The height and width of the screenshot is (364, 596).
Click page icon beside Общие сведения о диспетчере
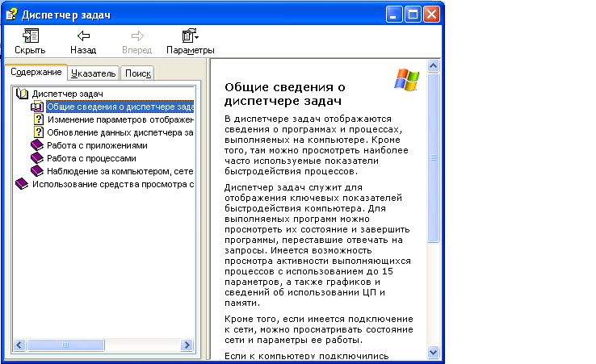pos(37,107)
